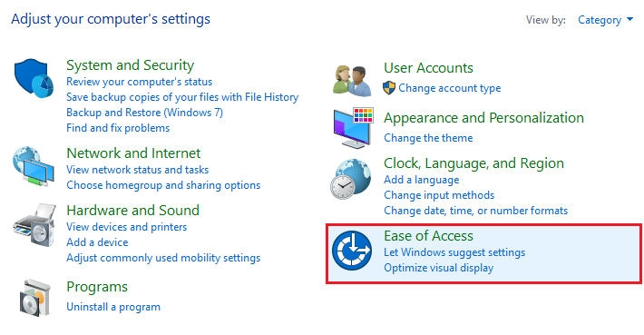644x335 pixels.
Task: Click Add a language
Action: [x=422, y=180]
